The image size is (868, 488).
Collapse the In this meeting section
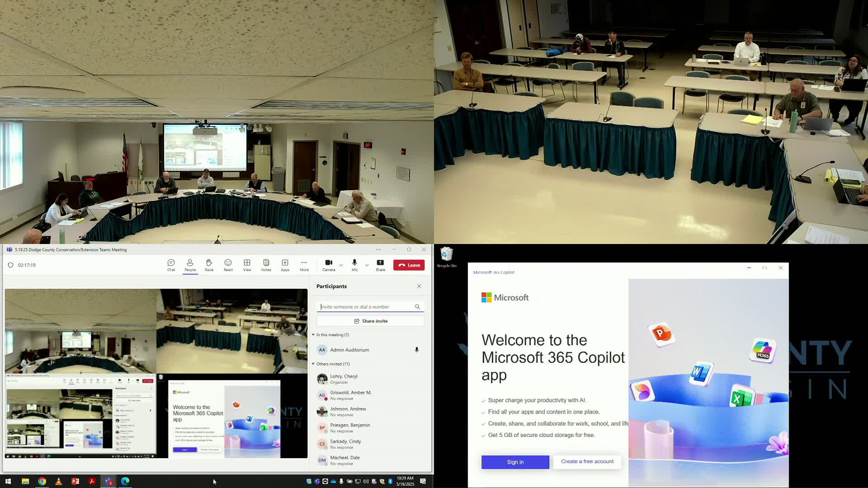click(x=313, y=335)
